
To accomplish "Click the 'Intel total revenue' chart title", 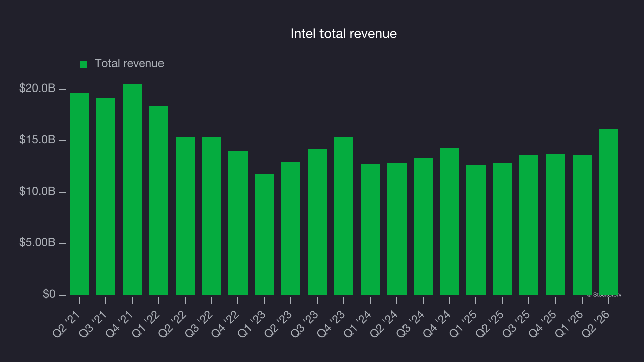I will pos(344,34).
